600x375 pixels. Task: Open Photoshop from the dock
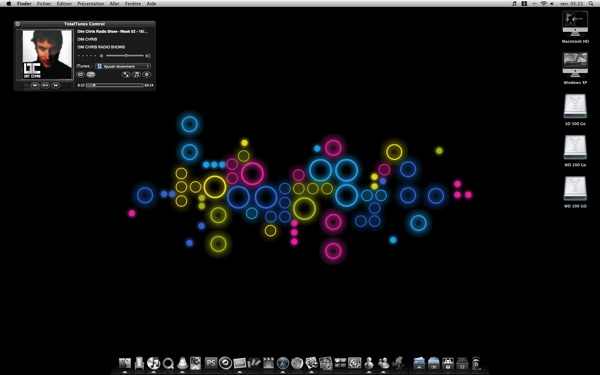(211, 362)
